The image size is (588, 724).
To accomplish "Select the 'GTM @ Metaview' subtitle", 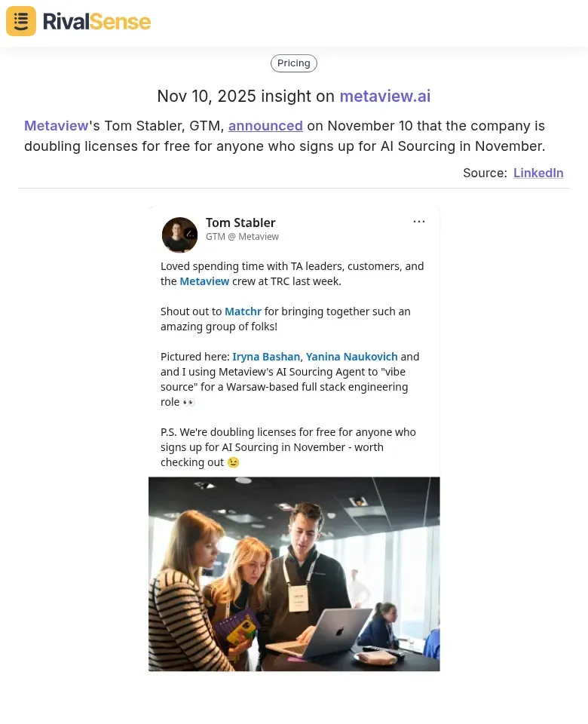I will (242, 236).
